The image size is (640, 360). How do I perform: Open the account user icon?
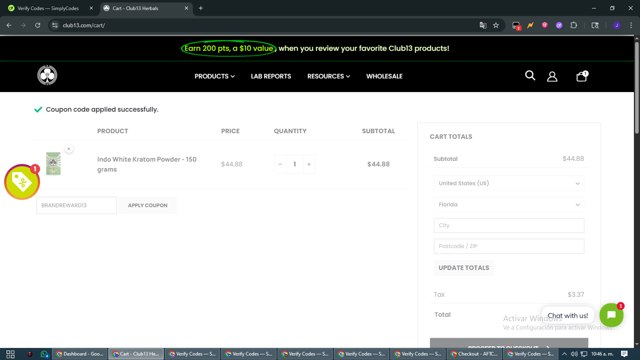(x=552, y=76)
